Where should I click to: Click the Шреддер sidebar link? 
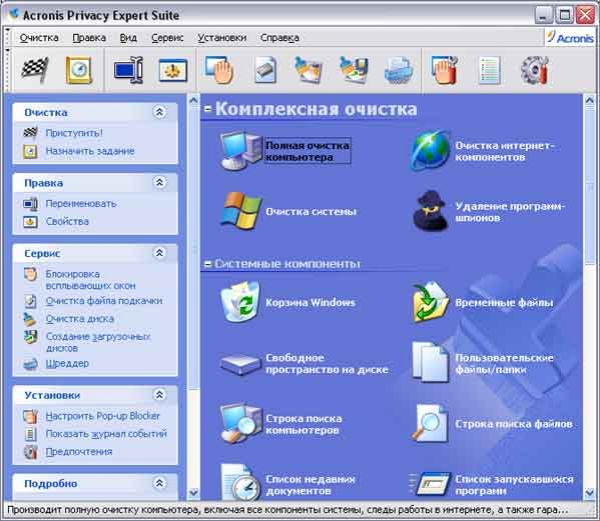coord(67,363)
